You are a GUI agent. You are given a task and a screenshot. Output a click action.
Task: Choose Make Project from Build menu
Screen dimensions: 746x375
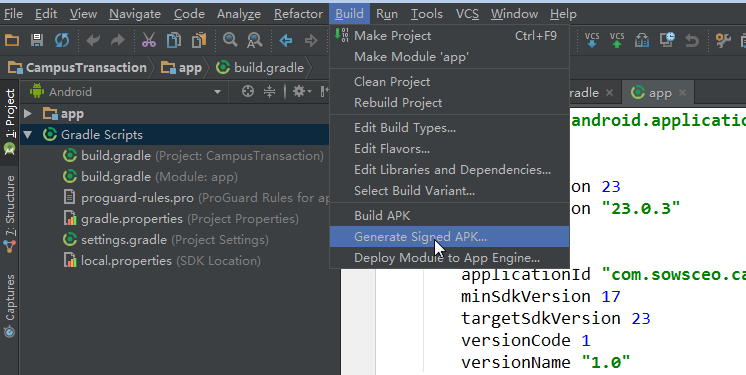coord(450,36)
